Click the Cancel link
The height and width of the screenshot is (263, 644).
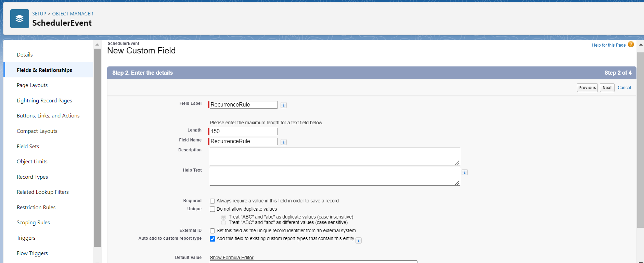624,88
